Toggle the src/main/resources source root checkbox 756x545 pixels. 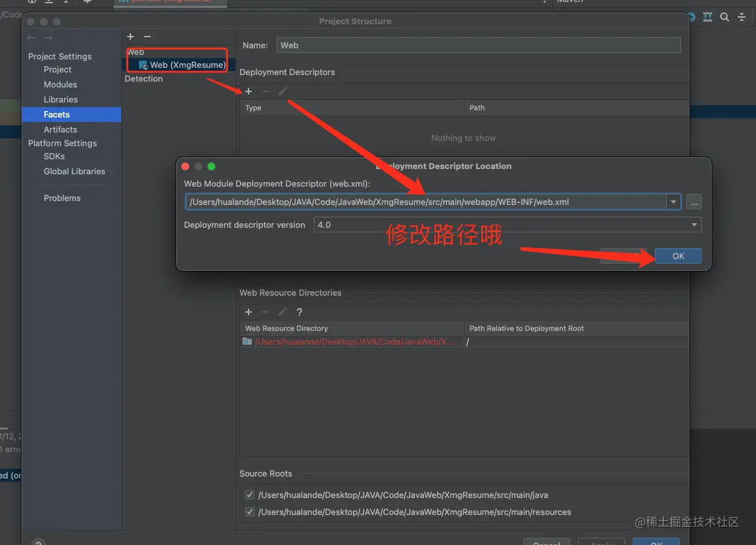(x=250, y=512)
